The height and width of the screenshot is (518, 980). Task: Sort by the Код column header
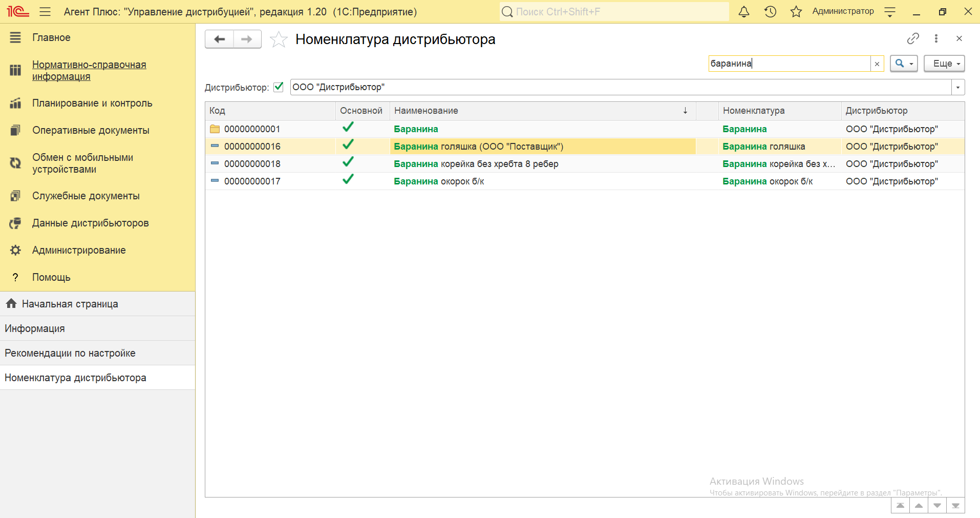tap(270, 111)
